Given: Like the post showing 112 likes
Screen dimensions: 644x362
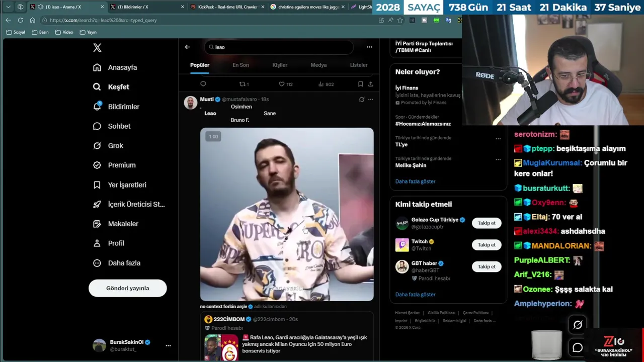Looking at the screenshot, I should pos(286,84).
